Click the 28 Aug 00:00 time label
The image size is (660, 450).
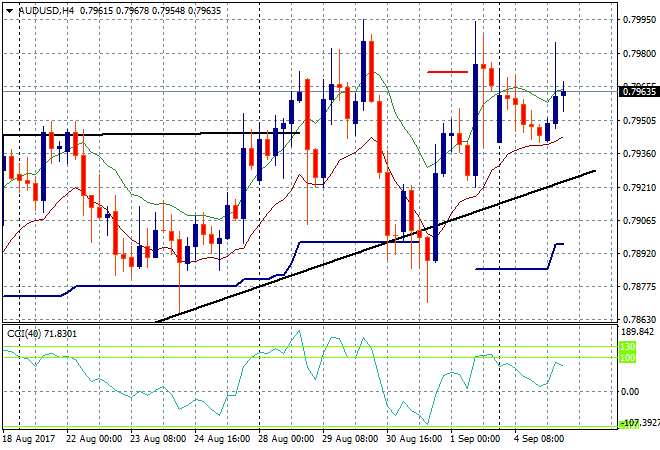click(x=286, y=439)
